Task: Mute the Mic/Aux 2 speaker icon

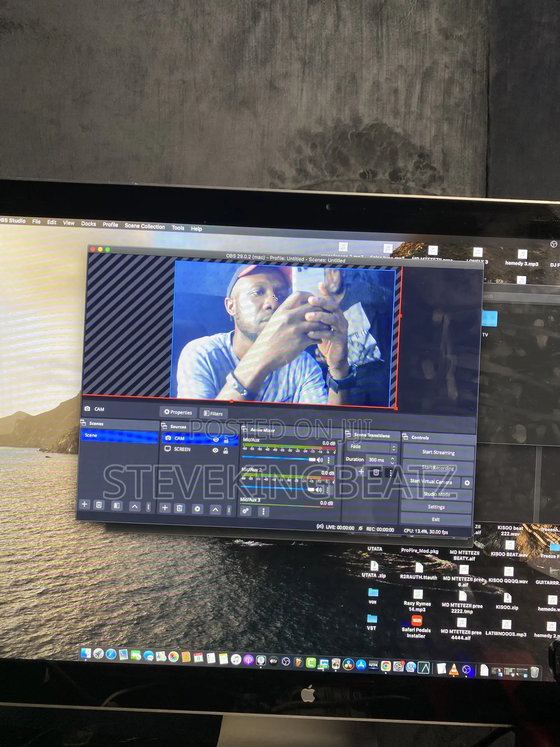Action: (x=318, y=490)
